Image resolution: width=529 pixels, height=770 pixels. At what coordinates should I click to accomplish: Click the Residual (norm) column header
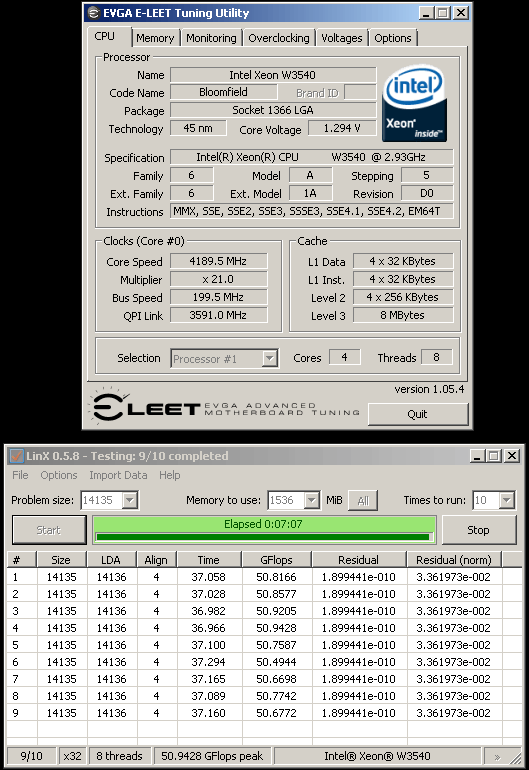[454, 560]
